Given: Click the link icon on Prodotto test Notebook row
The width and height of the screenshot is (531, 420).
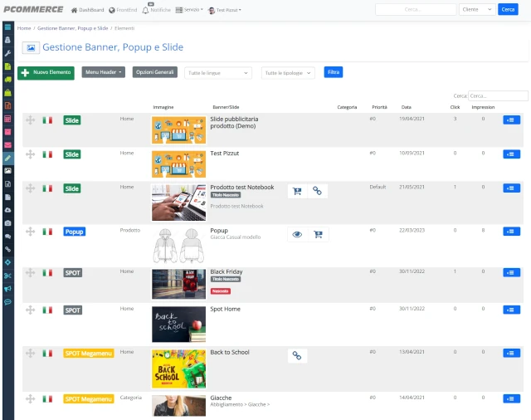Looking at the screenshot, I should click(x=317, y=191).
